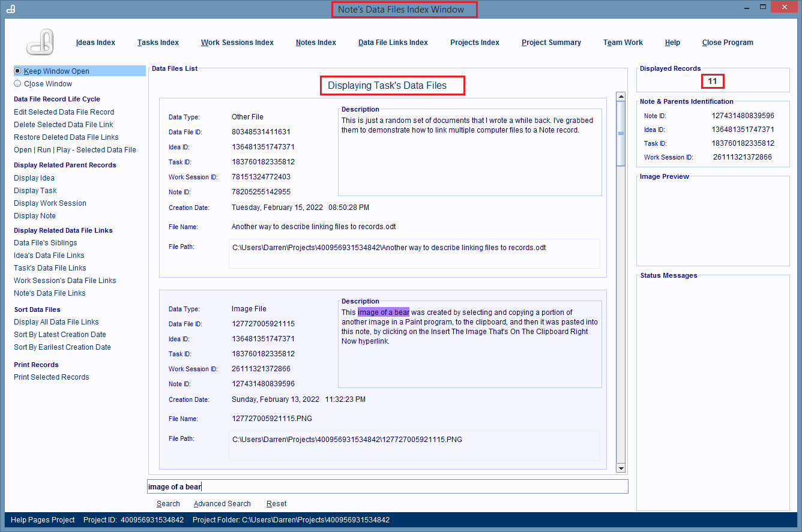Click scrollbar down arrow in data files list
The width and height of the screenshot is (802, 532).
point(621,468)
